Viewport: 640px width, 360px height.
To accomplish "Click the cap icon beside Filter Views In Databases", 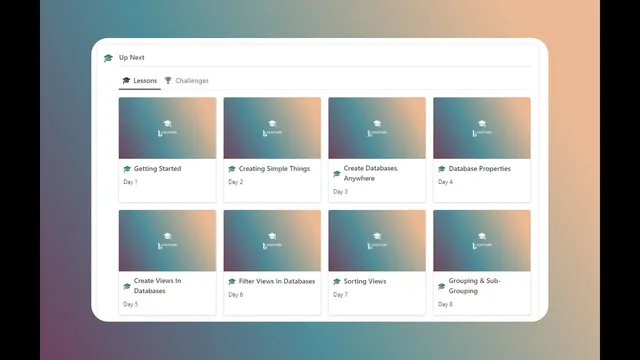I will click(x=232, y=281).
